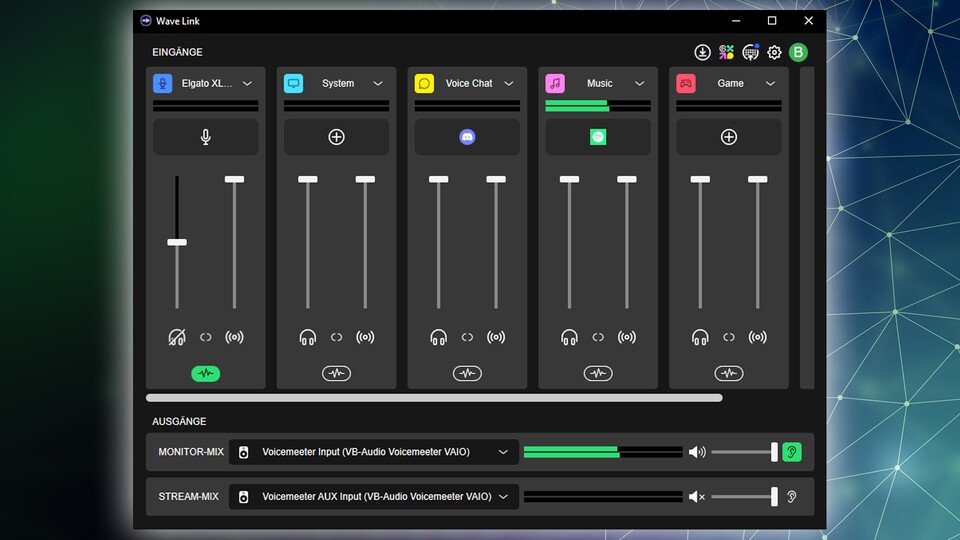Click the Music channel level meter
The image size is (960, 540).
598,106
